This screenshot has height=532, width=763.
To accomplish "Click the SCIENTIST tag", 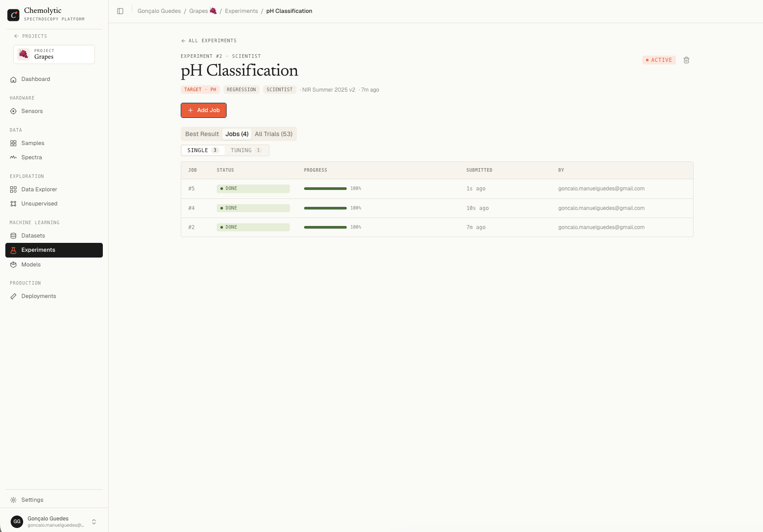I will point(280,90).
